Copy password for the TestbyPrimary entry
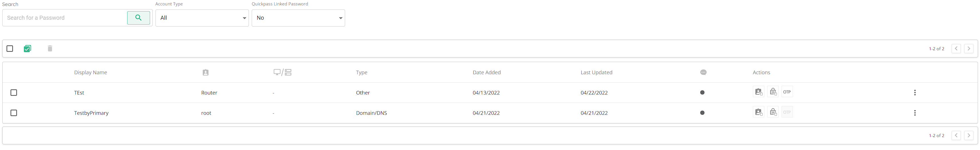 773,112
